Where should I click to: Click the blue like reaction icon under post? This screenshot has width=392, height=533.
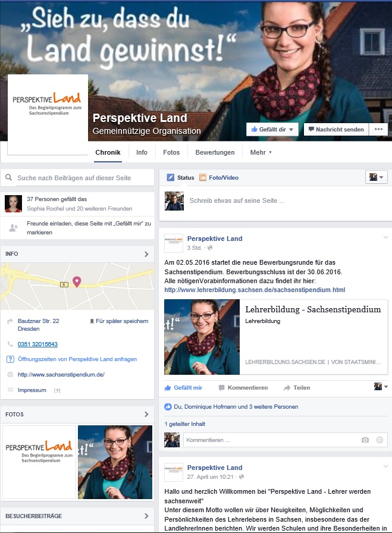(168, 406)
